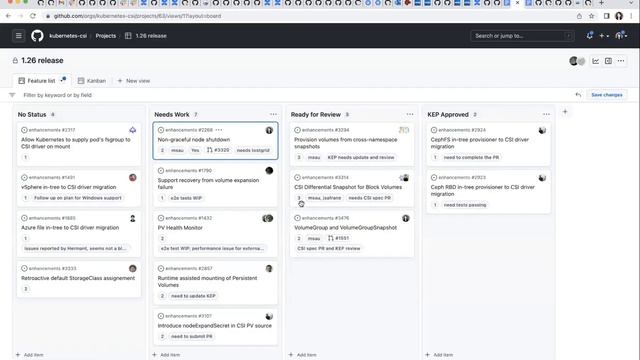The width and height of the screenshot is (640, 360).
Task: Click assignee avatar on PV Health Monitor card
Action: (267, 218)
